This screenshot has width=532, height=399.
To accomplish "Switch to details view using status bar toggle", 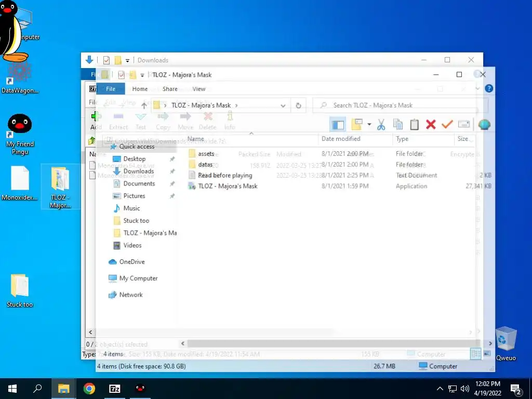I will click(x=476, y=354).
